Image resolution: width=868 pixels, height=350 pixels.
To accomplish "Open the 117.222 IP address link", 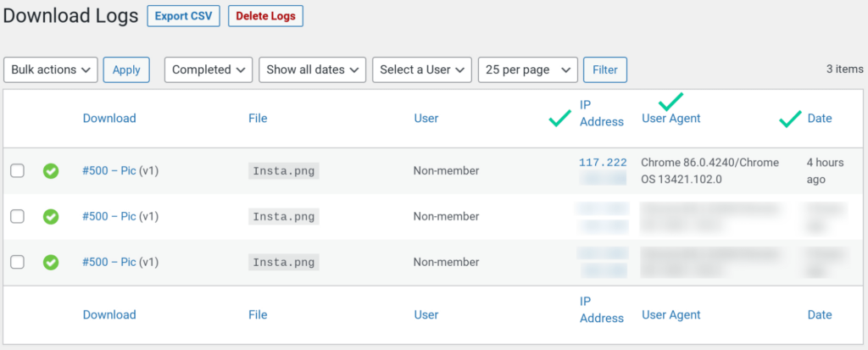I will pyautogui.click(x=603, y=163).
